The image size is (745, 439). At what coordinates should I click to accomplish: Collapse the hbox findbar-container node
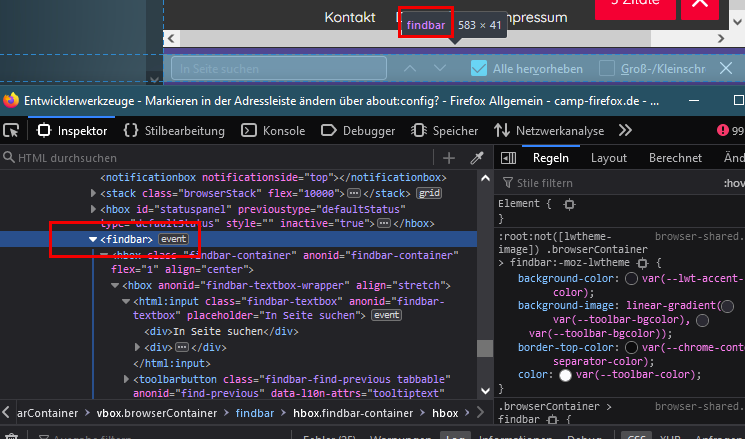point(104,255)
